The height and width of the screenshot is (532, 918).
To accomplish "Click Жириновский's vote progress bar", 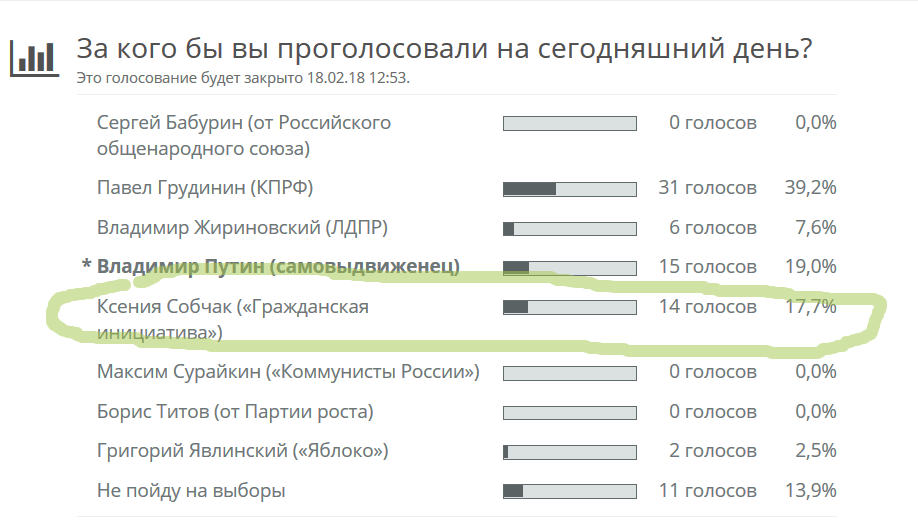I will (569, 228).
